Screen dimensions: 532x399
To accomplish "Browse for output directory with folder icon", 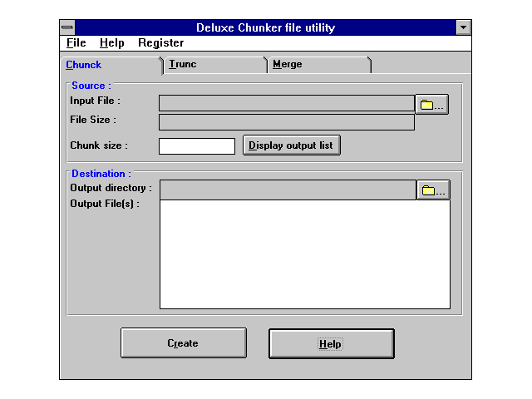I will (433, 190).
